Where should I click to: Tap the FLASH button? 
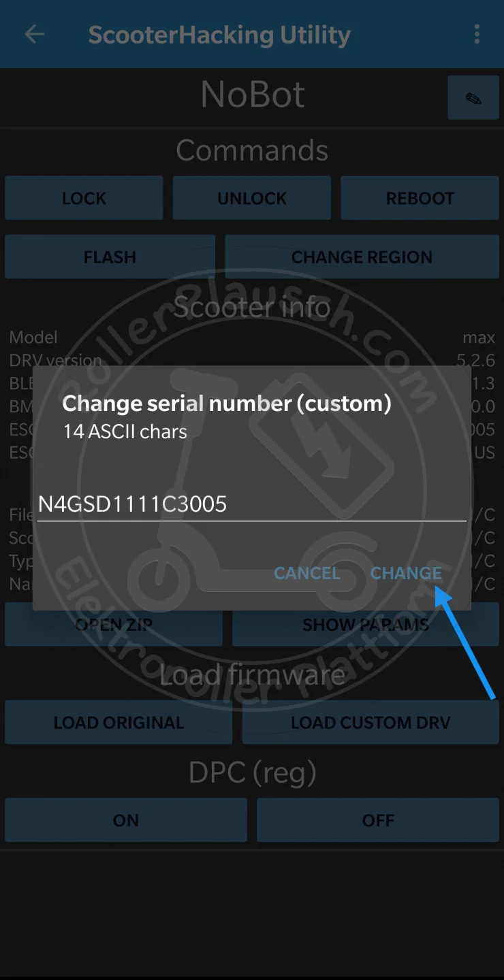click(x=110, y=257)
